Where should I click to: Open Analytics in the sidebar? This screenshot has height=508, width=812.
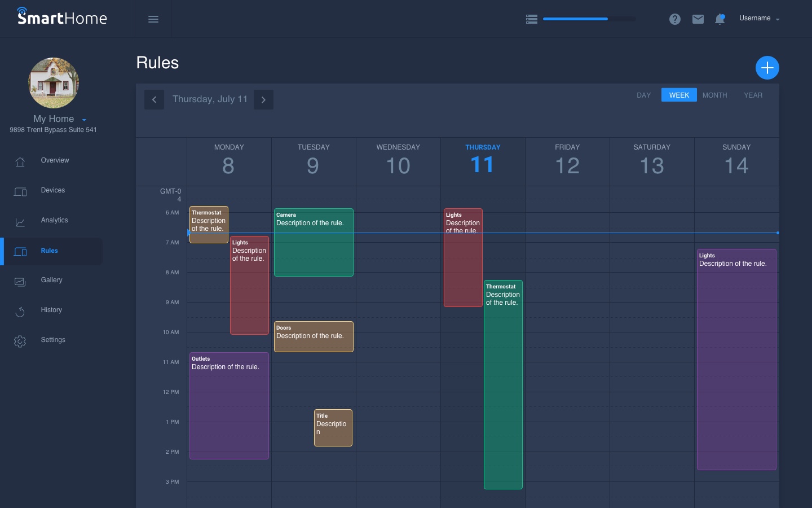click(54, 221)
